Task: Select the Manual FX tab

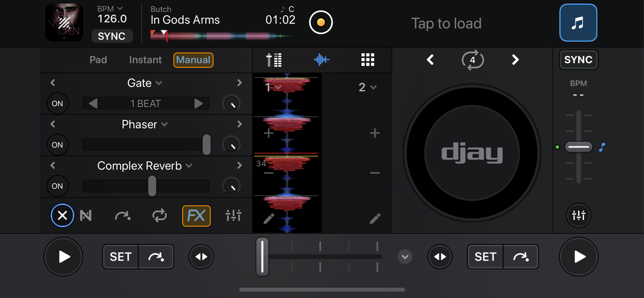Action: 193,60
